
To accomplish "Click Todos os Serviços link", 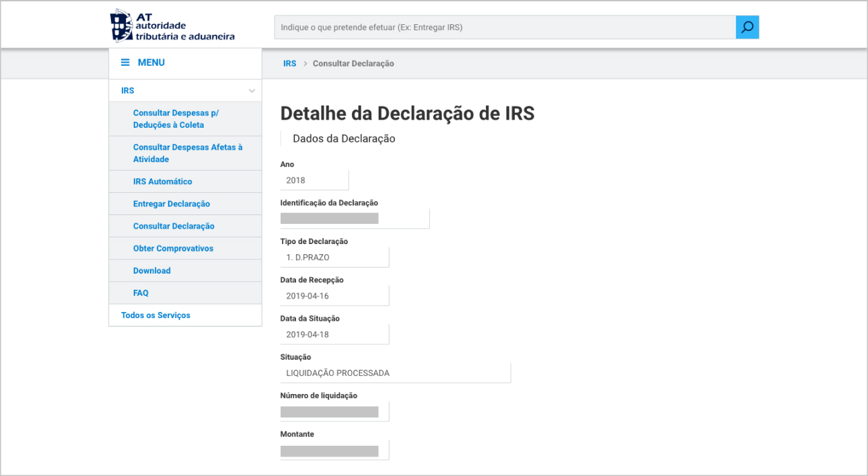I will (x=155, y=315).
